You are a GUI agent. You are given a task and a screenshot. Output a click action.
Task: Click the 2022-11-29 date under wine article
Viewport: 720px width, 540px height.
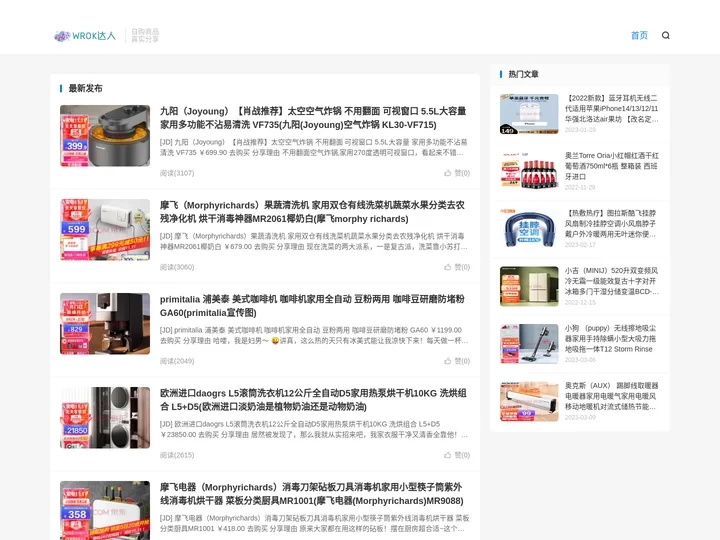click(x=580, y=187)
